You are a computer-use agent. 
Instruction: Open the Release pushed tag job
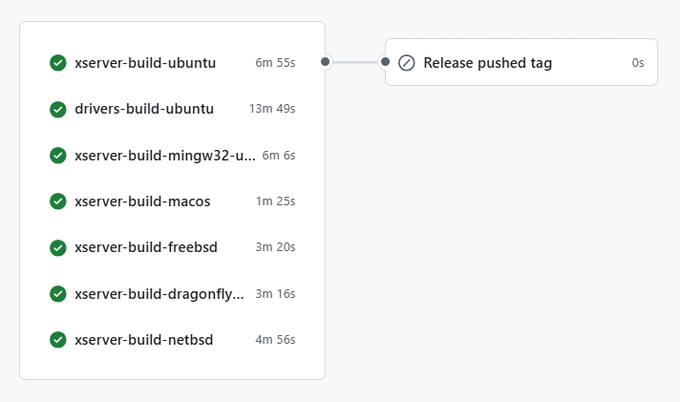[x=487, y=63]
